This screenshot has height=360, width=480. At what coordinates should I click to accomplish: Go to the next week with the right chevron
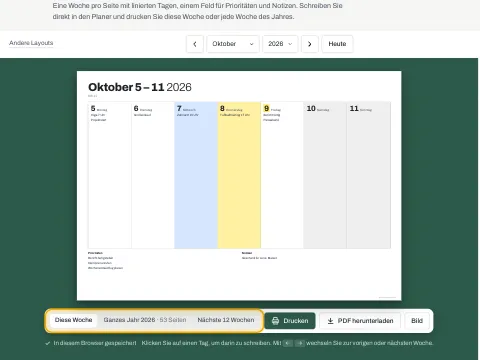(x=310, y=44)
